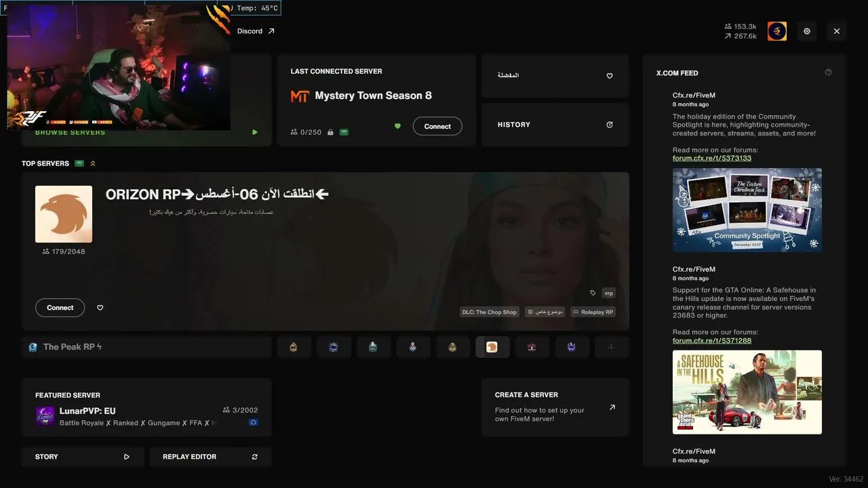Click the purple LunarPVP server logo
The image size is (868, 488).
45,416
